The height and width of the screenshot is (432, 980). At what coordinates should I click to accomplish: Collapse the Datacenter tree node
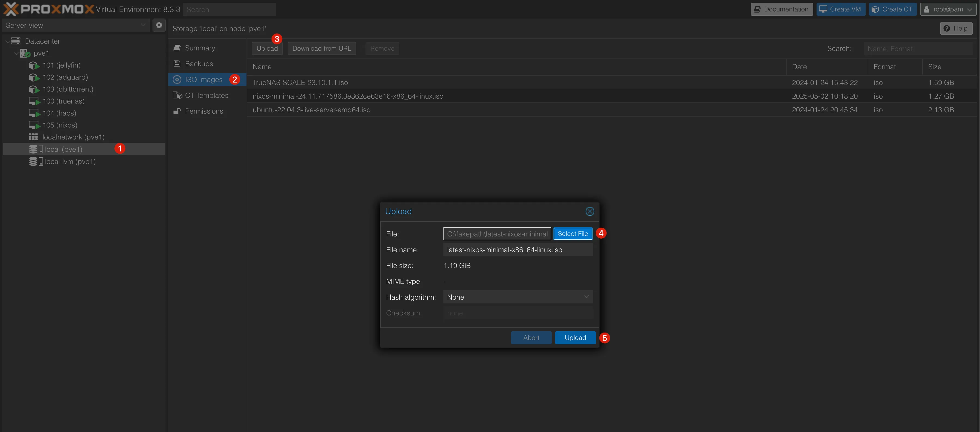tap(8, 41)
